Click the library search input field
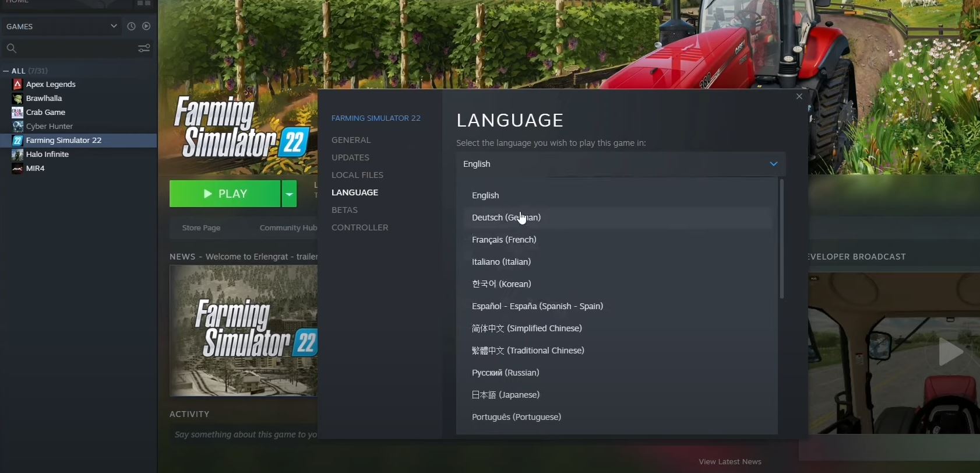The height and width of the screenshot is (473, 980). pyautogui.click(x=76, y=48)
